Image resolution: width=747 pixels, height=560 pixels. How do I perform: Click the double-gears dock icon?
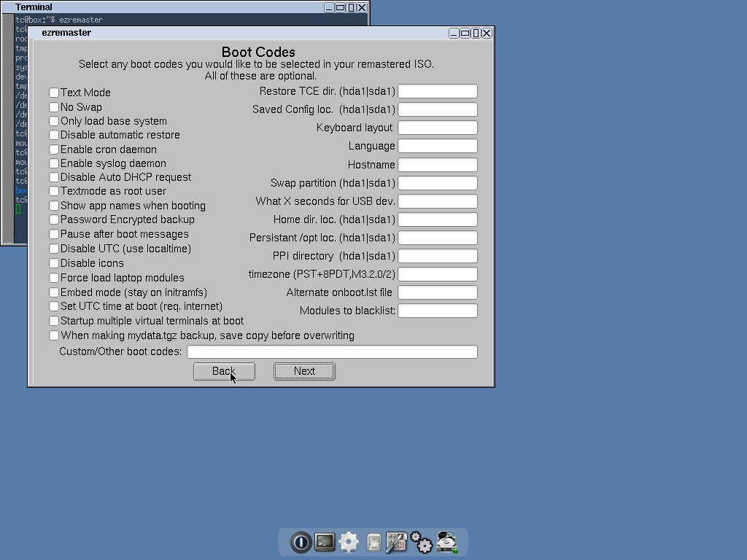click(x=421, y=542)
